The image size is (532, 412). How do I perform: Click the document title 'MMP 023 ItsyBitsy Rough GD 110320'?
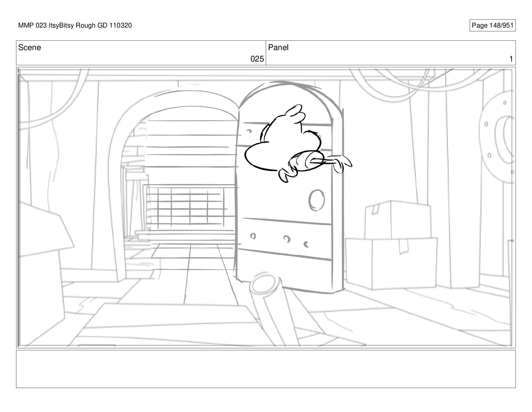point(75,25)
